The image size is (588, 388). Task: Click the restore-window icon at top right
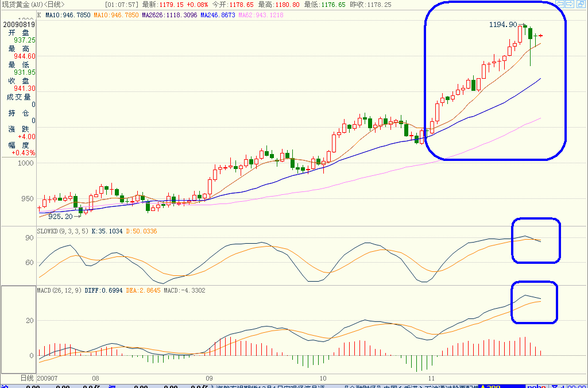click(x=580, y=4)
